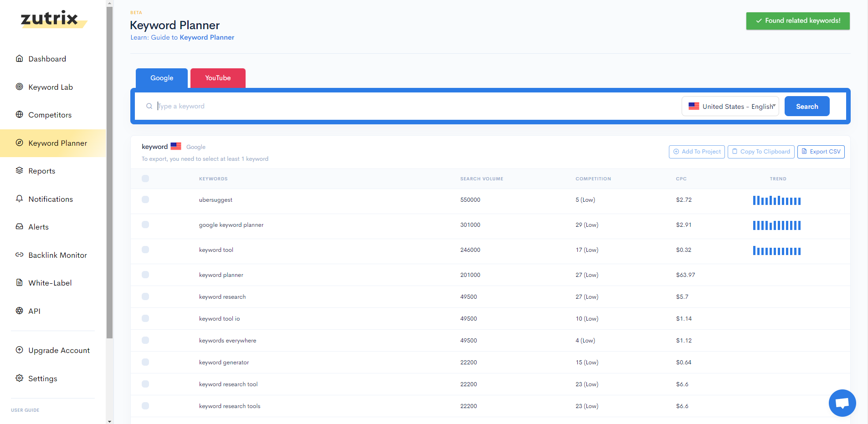Click the Keywords column header

click(213, 179)
